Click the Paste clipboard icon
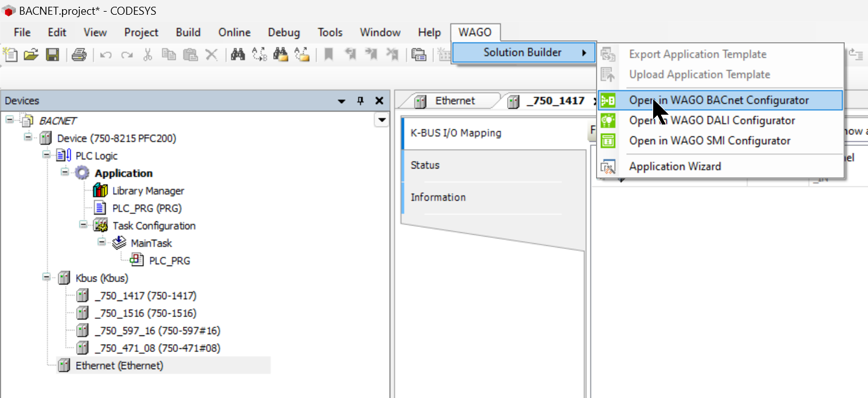868x398 pixels. [x=190, y=55]
